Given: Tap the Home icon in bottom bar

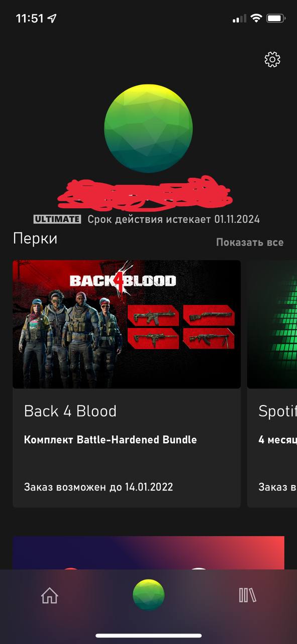Looking at the screenshot, I should [x=50, y=596].
